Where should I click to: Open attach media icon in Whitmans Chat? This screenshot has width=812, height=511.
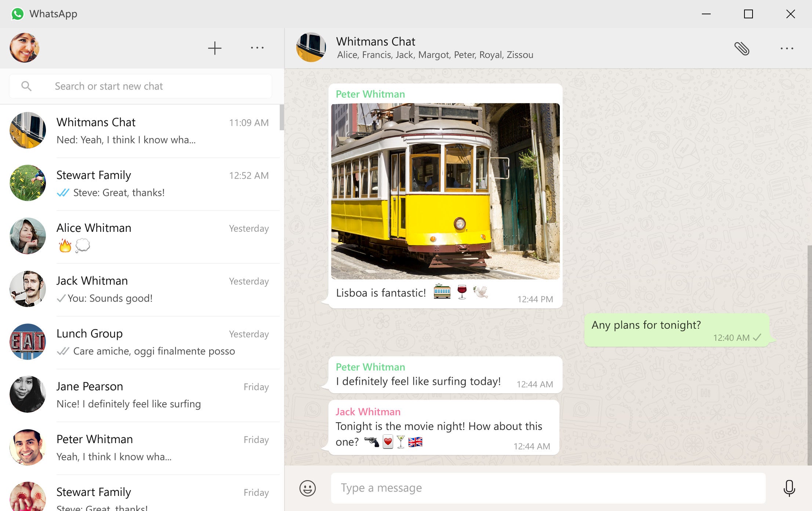click(x=742, y=48)
